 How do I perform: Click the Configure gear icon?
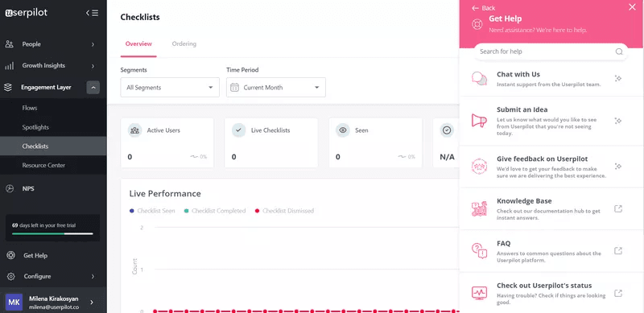click(x=10, y=277)
